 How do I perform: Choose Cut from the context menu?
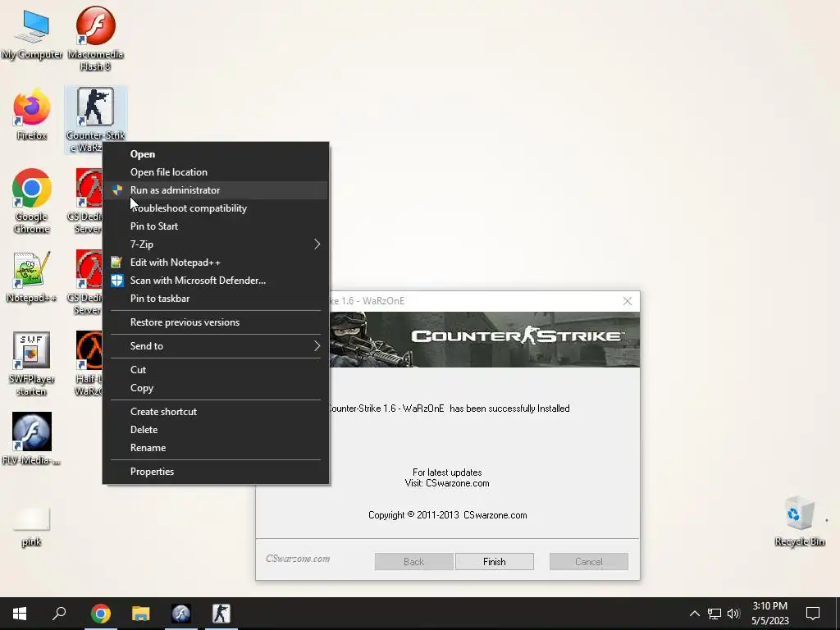[x=216, y=370]
